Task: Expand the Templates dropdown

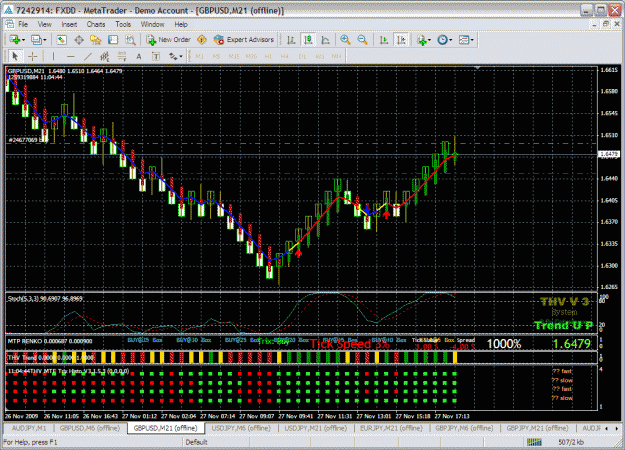Action: click(x=472, y=40)
